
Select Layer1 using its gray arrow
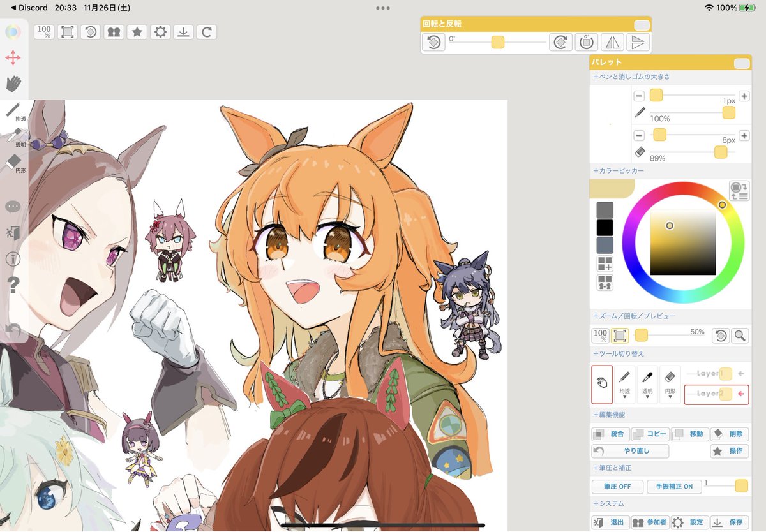click(x=741, y=374)
